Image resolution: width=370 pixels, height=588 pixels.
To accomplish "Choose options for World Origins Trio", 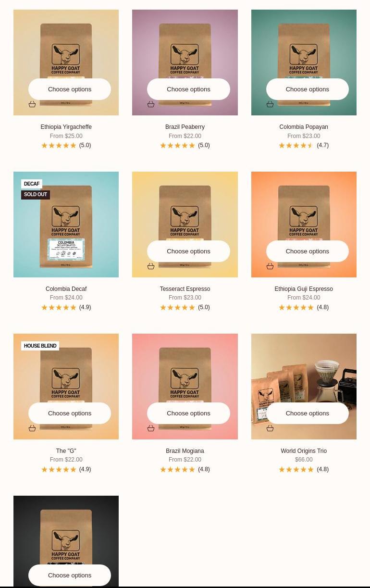I will click(x=308, y=413).
